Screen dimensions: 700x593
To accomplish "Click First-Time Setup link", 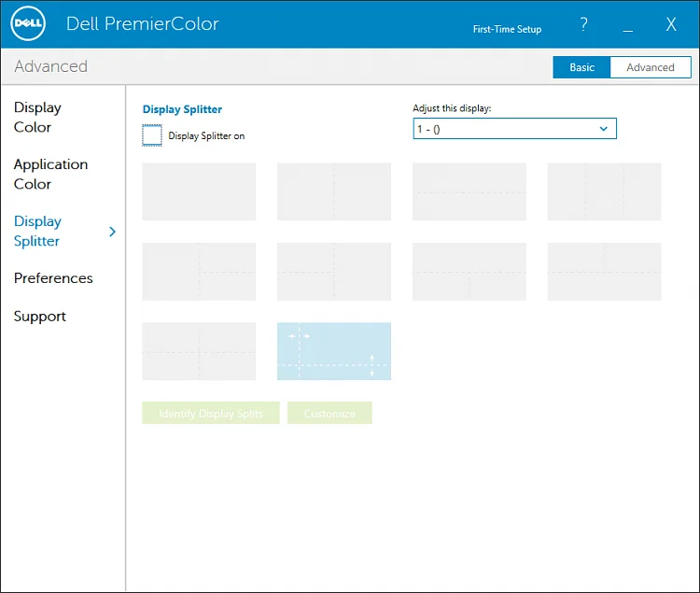I will (x=507, y=29).
